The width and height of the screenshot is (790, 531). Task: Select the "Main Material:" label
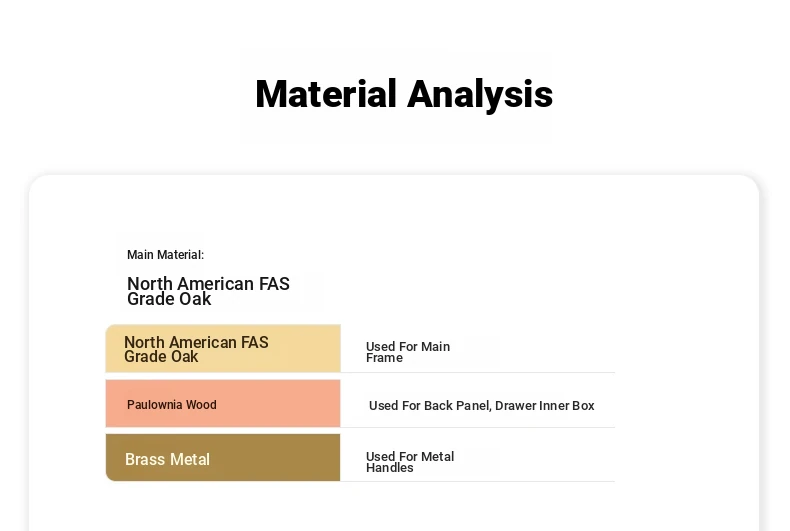[x=165, y=255]
